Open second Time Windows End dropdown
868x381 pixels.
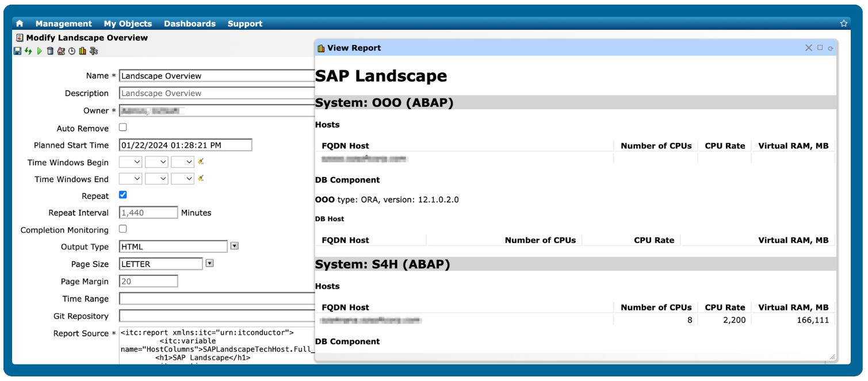[156, 179]
